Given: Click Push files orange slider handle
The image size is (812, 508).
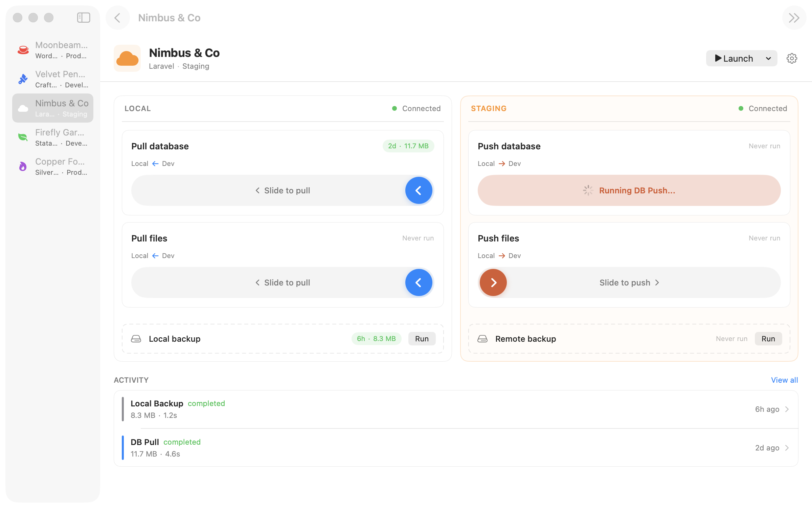Looking at the screenshot, I should [493, 282].
